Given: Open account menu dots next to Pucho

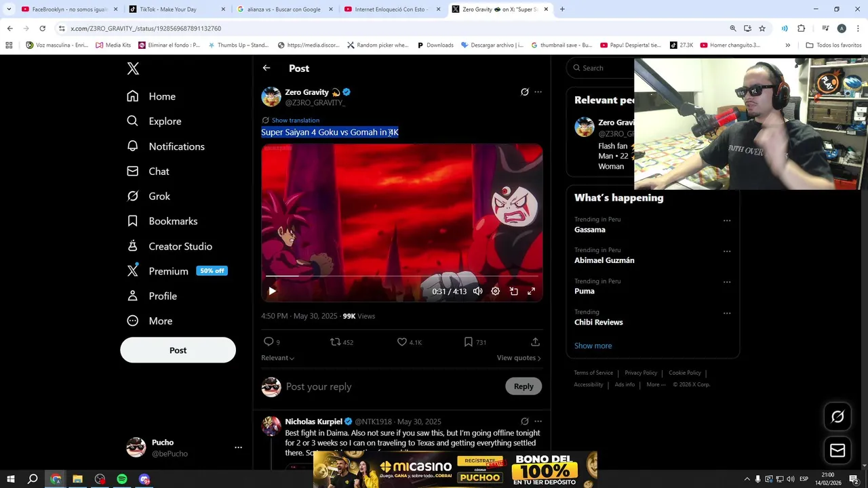Looking at the screenshot, I should [238, 447].
